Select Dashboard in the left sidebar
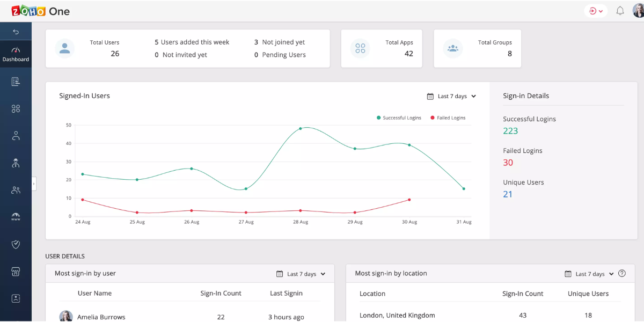This screenshot has width=644, height=322. click(16, 54)
